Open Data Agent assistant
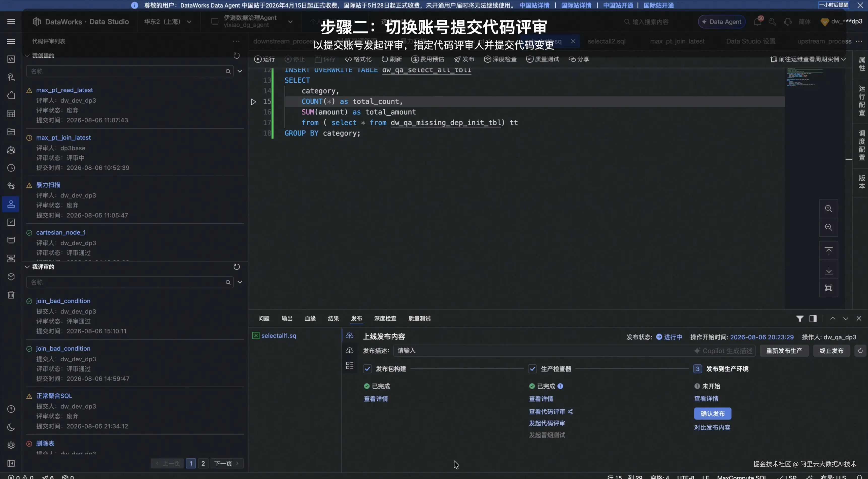This screenshot has height=479, width=868. point(721,22)
